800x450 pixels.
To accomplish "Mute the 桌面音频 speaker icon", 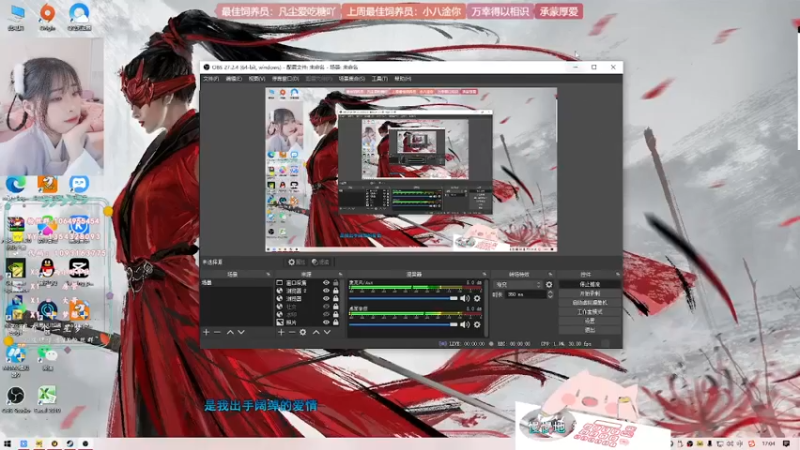I will coord(465,324).
